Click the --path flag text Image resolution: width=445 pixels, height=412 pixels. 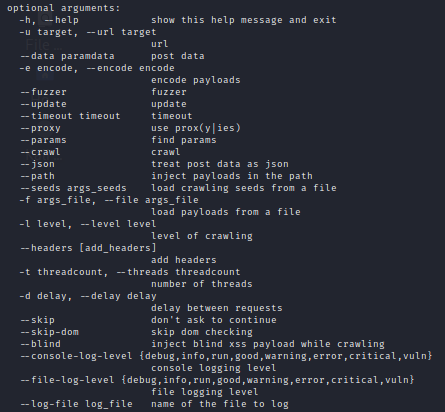(37, 176)
